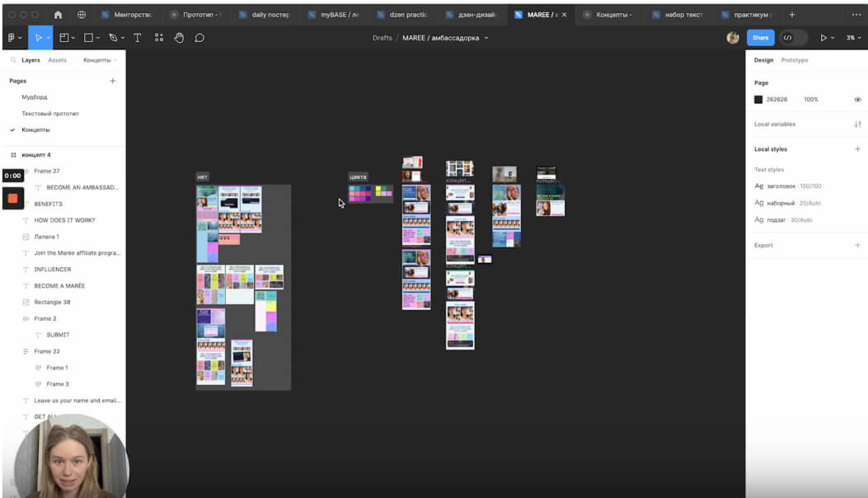Select the Move tool
The width and height of the screenshot is (868, 498).
(38, 38)
